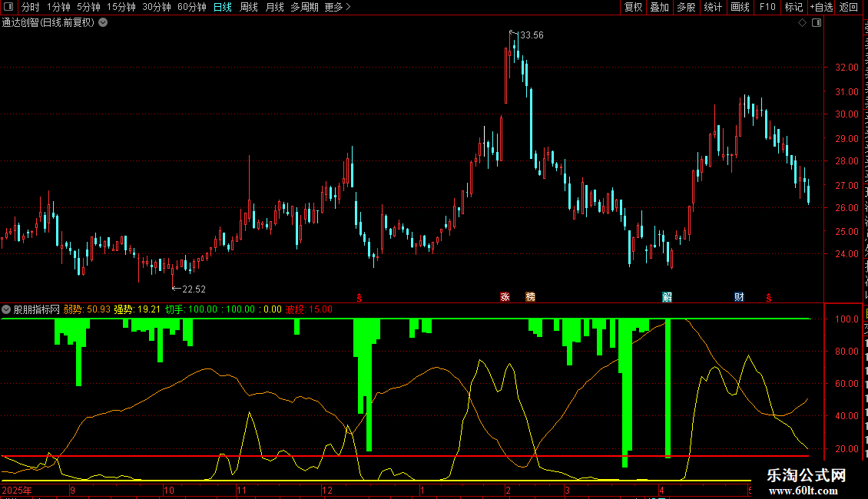
Task: Click the 标记 mark button
Action: pyautogui.click(x=793, y=7)
